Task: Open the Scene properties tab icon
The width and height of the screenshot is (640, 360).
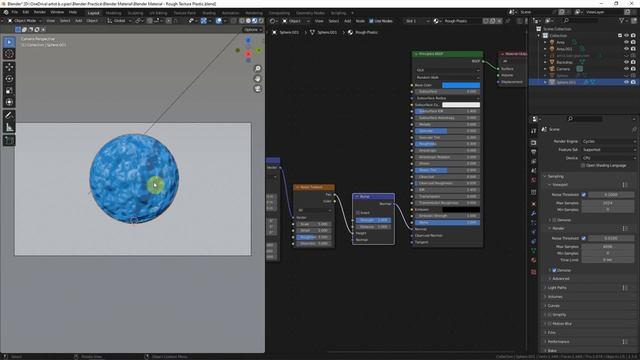Action: (x=533, y=171)
